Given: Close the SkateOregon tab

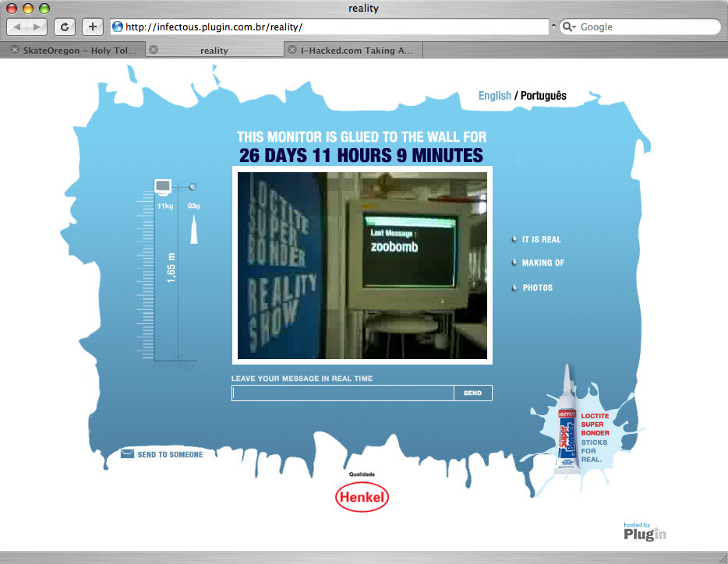Looking at the screenshot, I should (x=15, y=50).
